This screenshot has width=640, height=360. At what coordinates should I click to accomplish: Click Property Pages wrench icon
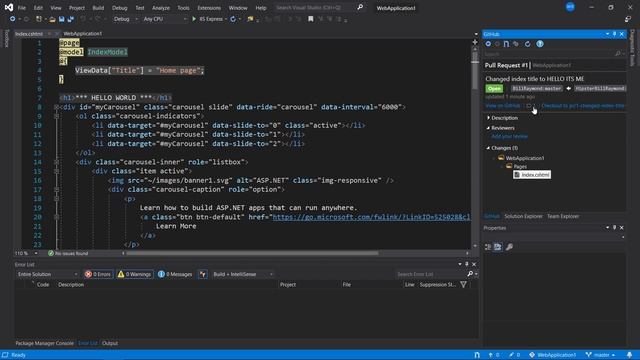point(509,247)
